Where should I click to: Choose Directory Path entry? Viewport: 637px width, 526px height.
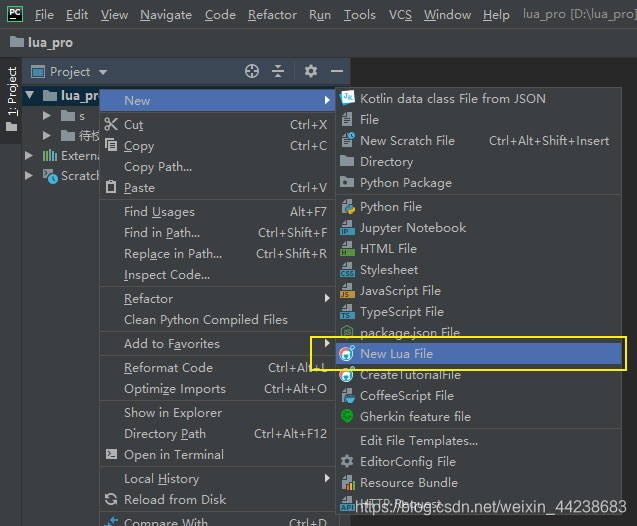pyautogui.click(x=217, y=433)
